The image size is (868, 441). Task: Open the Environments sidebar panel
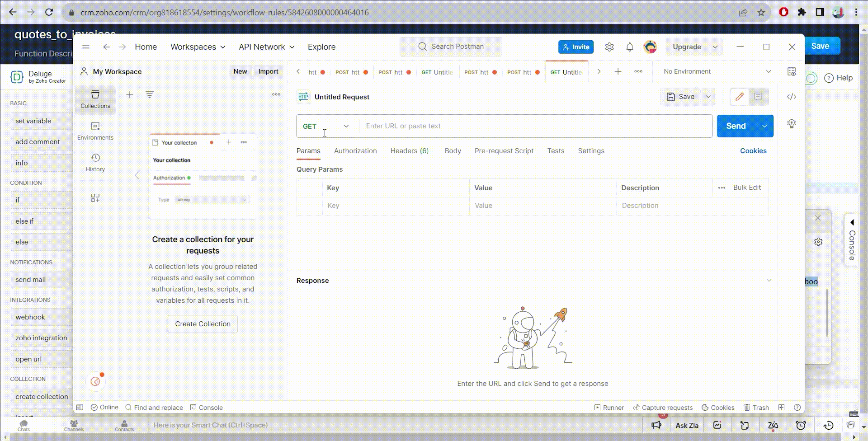(x=95, y=131)
